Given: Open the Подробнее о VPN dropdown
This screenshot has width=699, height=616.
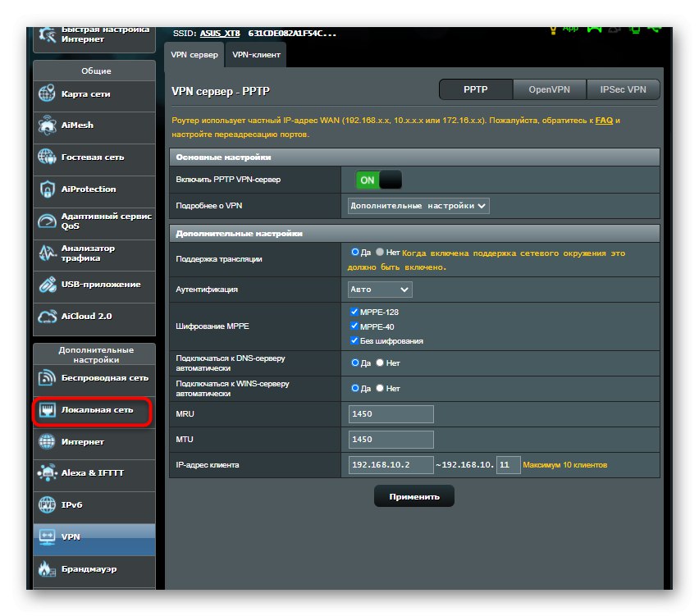Looking at the screenshot, I should click(418, 206).
